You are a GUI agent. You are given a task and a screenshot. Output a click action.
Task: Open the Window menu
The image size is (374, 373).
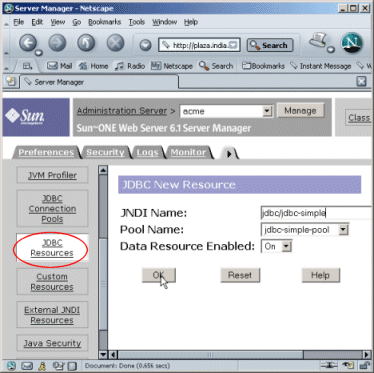coord(164,22)
